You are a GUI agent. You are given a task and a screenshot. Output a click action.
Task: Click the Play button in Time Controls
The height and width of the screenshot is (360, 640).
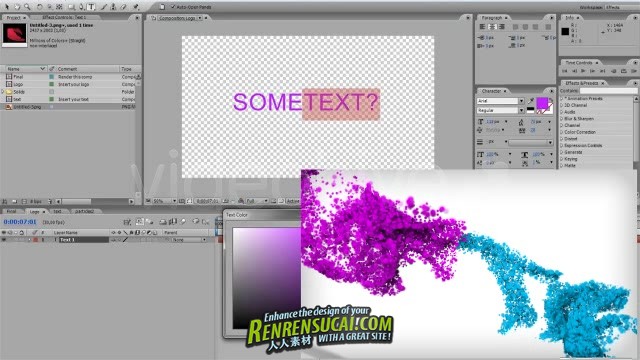584,71
